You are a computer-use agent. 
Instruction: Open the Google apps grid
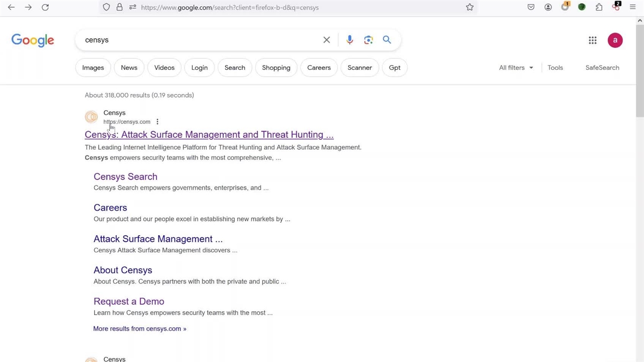coord(593,40)
